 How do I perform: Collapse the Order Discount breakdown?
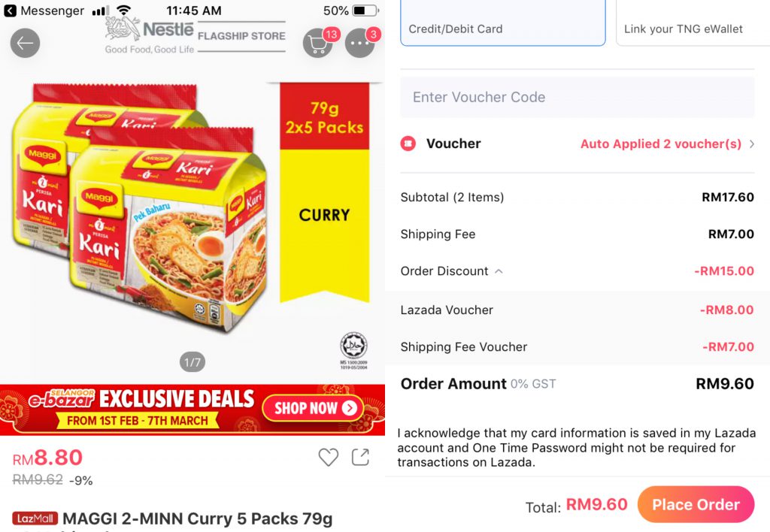pyautogui.click(x=499, y=271)
